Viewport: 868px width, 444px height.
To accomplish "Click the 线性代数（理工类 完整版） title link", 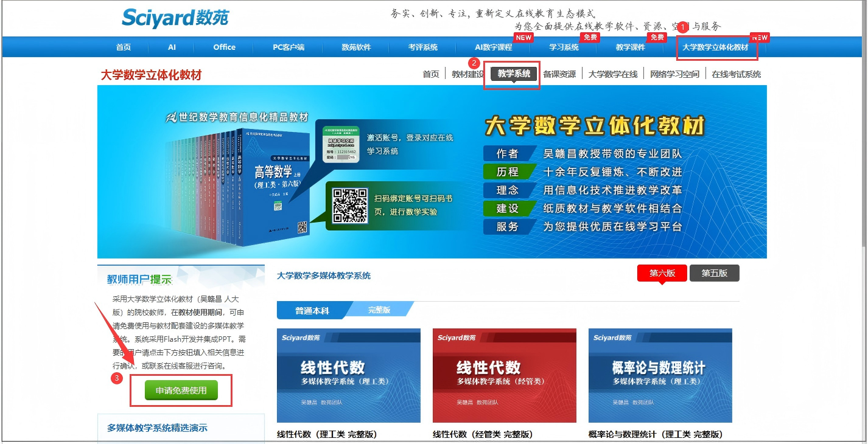I will pos(327,434).
